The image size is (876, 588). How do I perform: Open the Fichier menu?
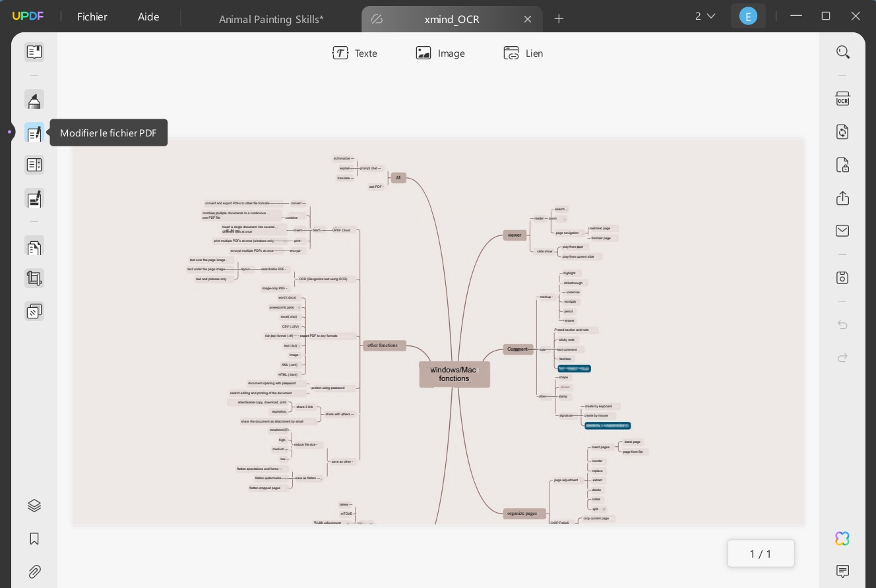92,17
